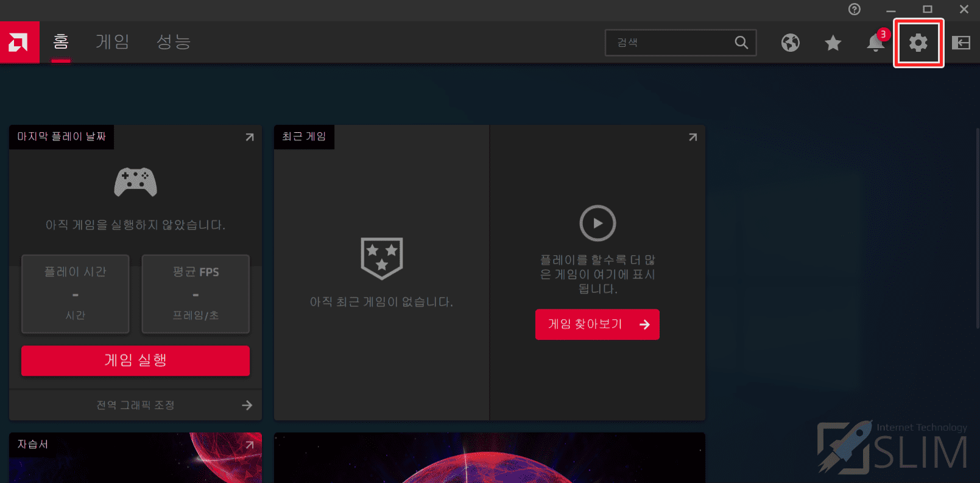Click the game controller icon
Image resolution: width=980 pixels, height=483 pixels.
click(x=135, y=182)
